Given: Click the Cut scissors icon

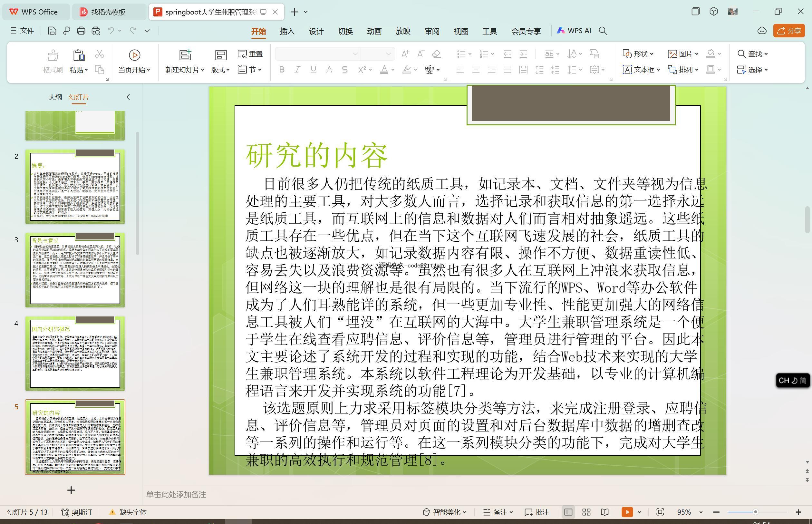Looking at the screenshot, I should (99, 54).
